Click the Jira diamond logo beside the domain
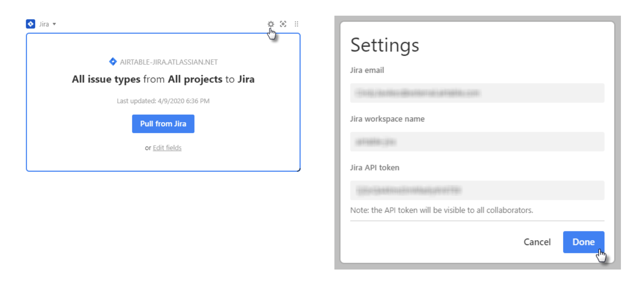The width and height of the screenshot is (644, 290). point(113,62)
